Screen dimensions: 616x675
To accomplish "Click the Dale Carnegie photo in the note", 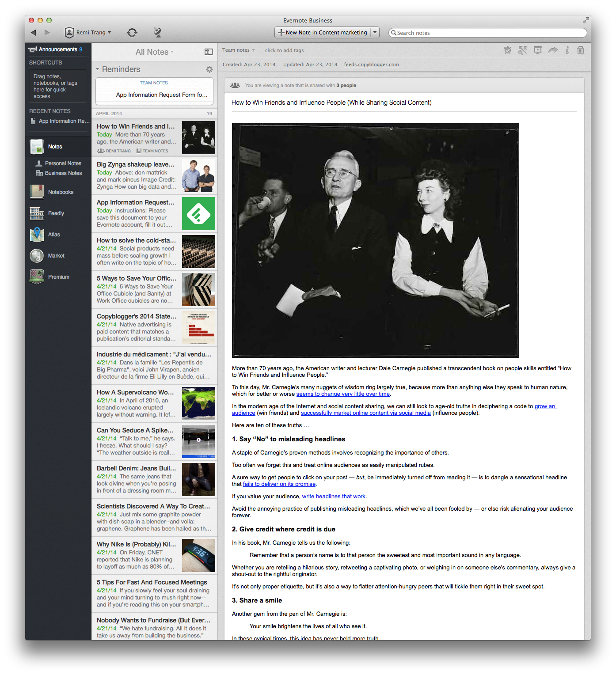I will [x=376, y=240].
